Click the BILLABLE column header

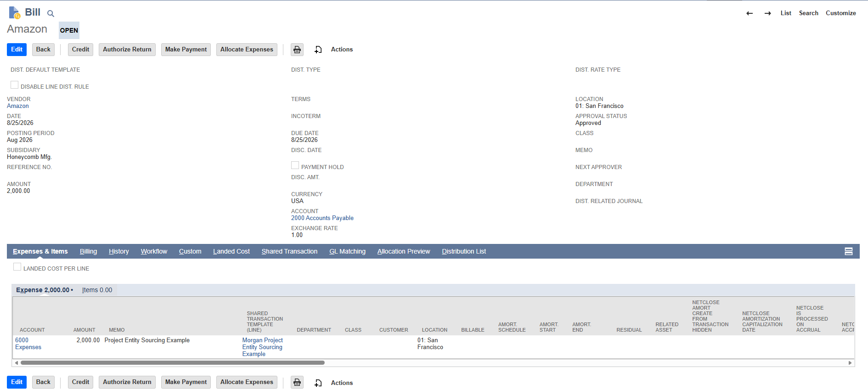point(473,330)
